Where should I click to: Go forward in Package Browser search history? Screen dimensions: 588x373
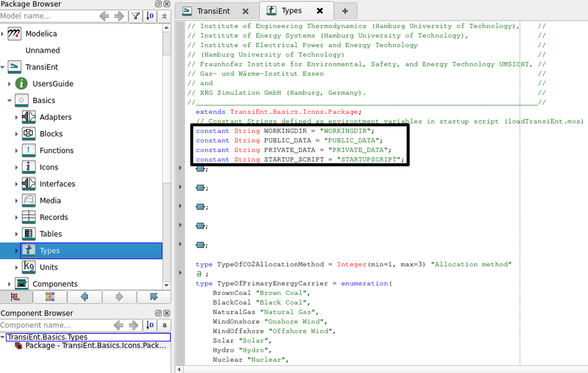point(120,16)
